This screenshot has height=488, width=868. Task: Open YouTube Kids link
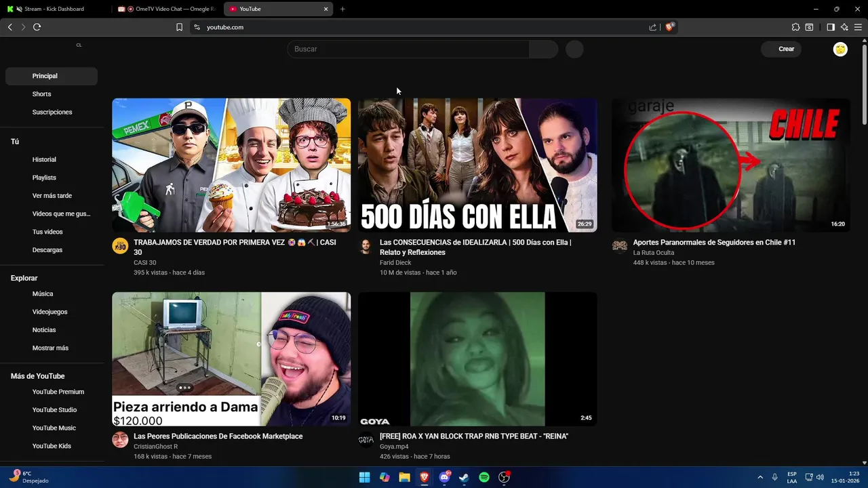(x=52, y=446)
